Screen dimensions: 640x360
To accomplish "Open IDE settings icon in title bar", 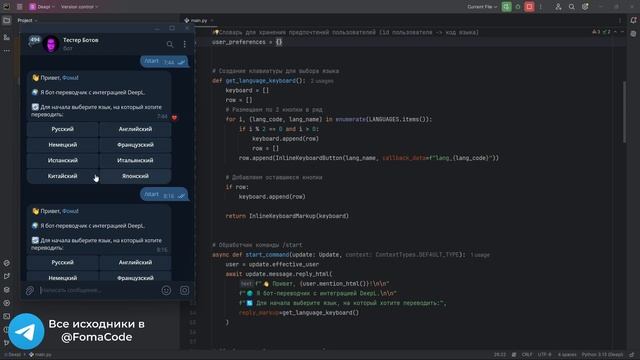I will pos(585,7).
